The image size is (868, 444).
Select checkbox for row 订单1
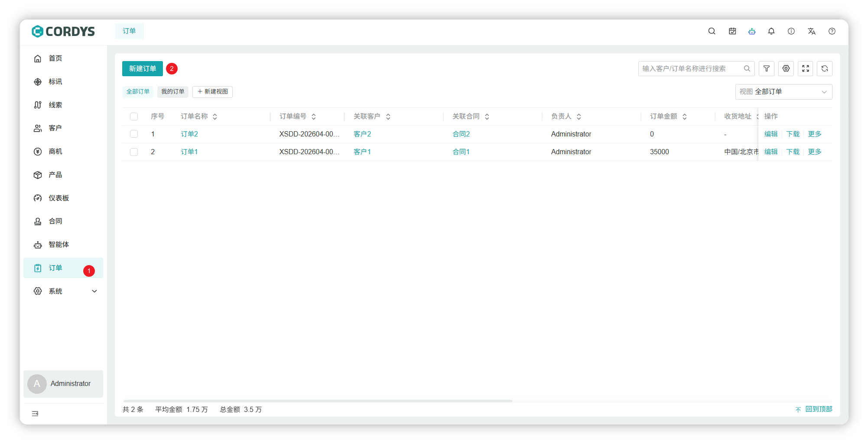pos(134,152)
